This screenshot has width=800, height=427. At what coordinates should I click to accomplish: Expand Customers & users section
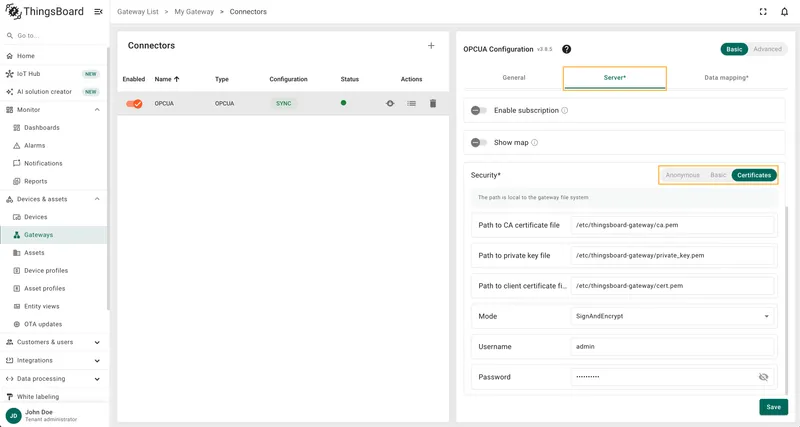click(97, 342)
